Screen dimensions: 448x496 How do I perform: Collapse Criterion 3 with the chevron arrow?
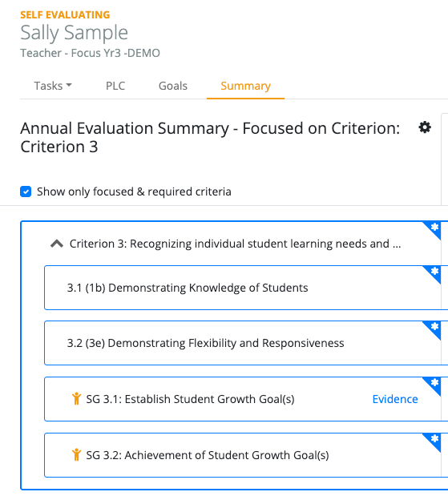57,244
